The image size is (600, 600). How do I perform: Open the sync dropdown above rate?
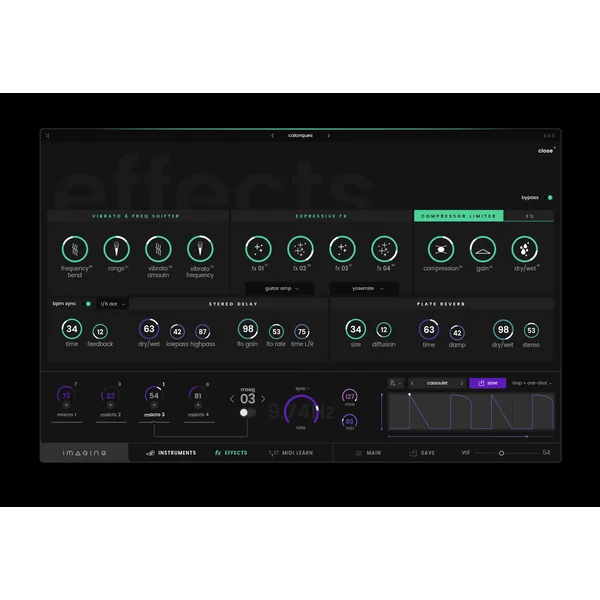click(x=302, y=389)
